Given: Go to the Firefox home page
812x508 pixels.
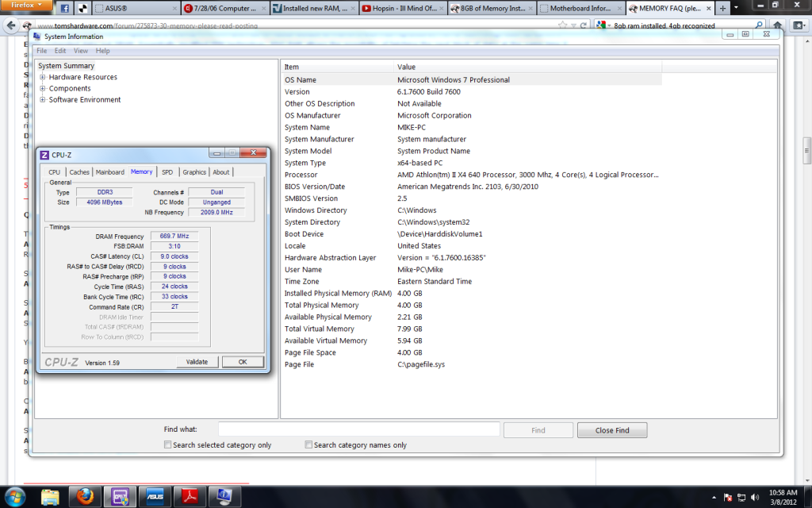Looking at the screenshot, I should tap(777, 25).
